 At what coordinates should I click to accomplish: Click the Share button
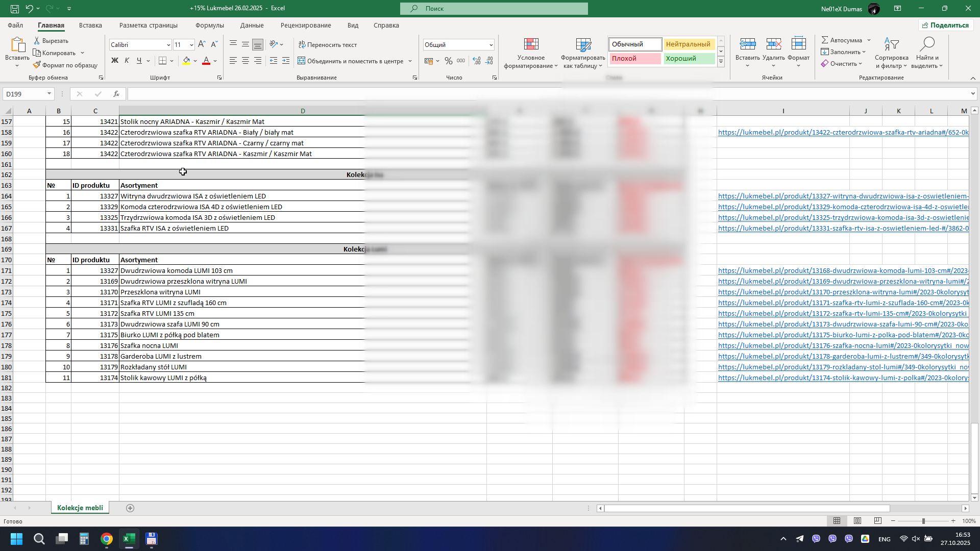tap(945, 26)
